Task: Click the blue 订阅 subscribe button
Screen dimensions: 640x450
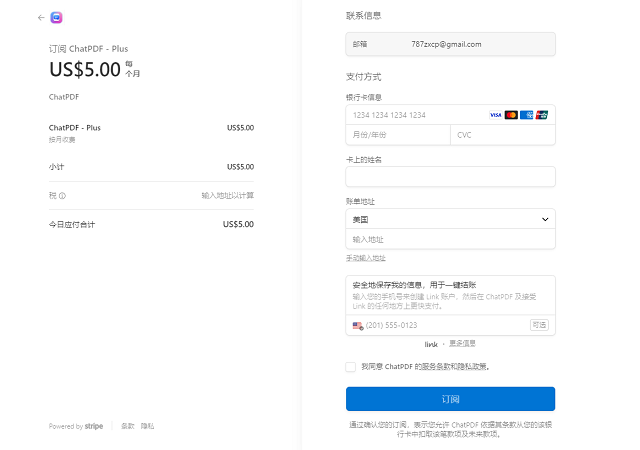Action: click(x=450, y=399)
